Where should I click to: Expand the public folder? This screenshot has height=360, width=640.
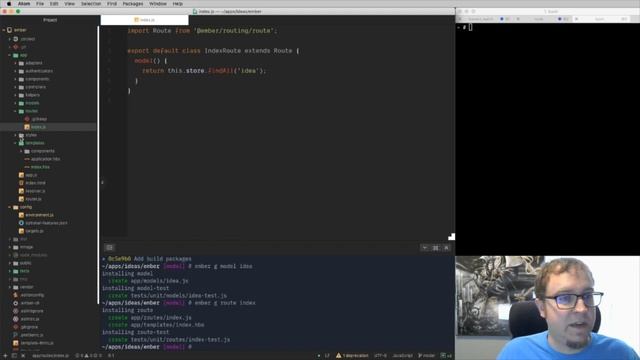10,263
